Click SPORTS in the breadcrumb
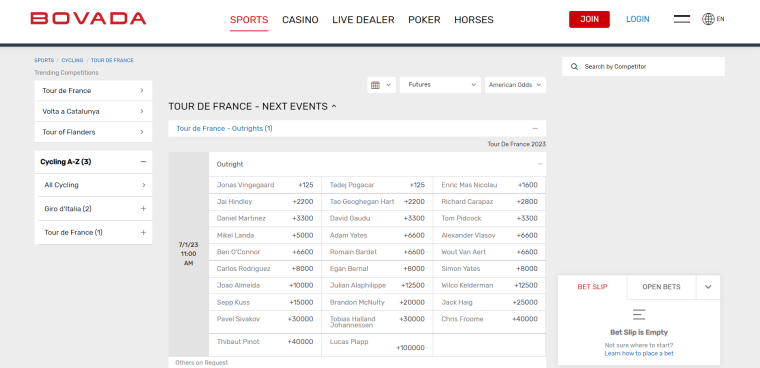 point(44,61)
